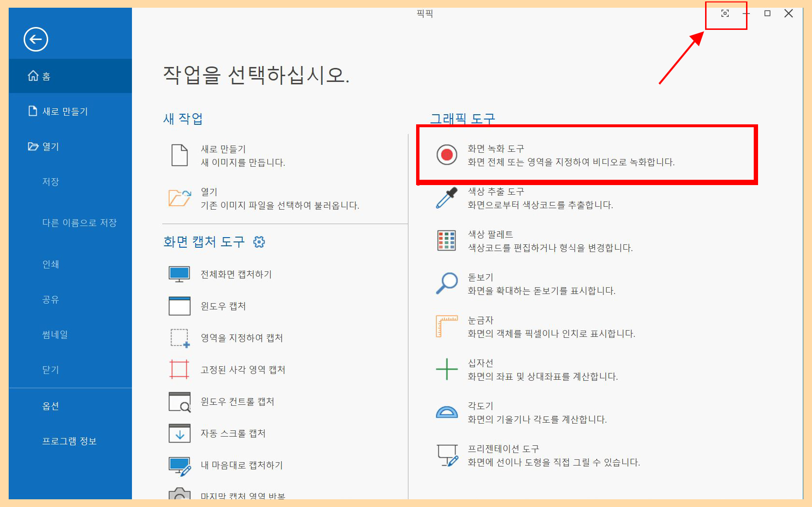Click the document icon beside sidebar 새로 만들기
This screenshot has width=812, height=507.
click(33, 111)
